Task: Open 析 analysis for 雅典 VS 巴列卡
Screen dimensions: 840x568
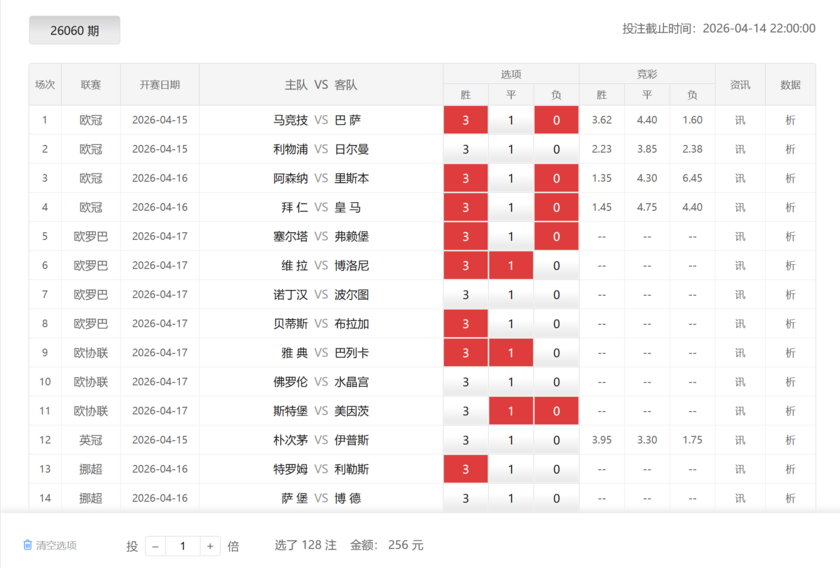Action: pyautogui.click(x=790, y=353)
